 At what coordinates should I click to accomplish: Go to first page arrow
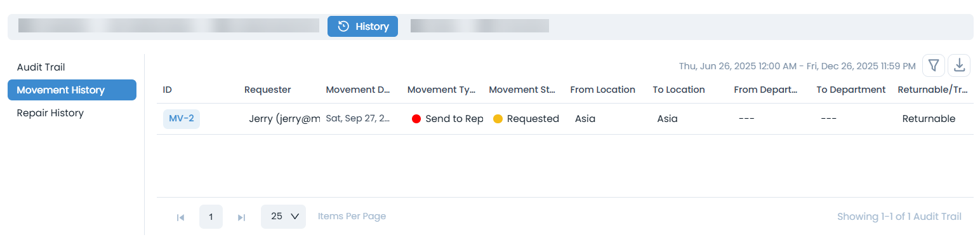click(x=180, y=217)
